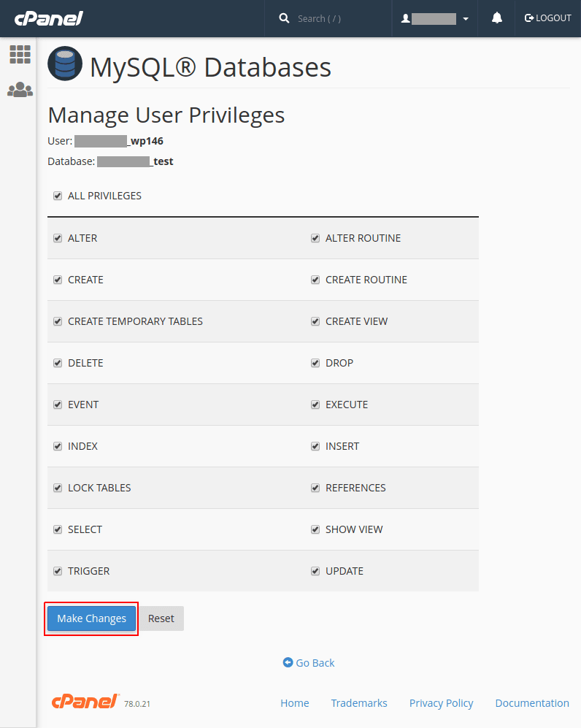Click the cPanel logo in the header

(x=47, y=18)
